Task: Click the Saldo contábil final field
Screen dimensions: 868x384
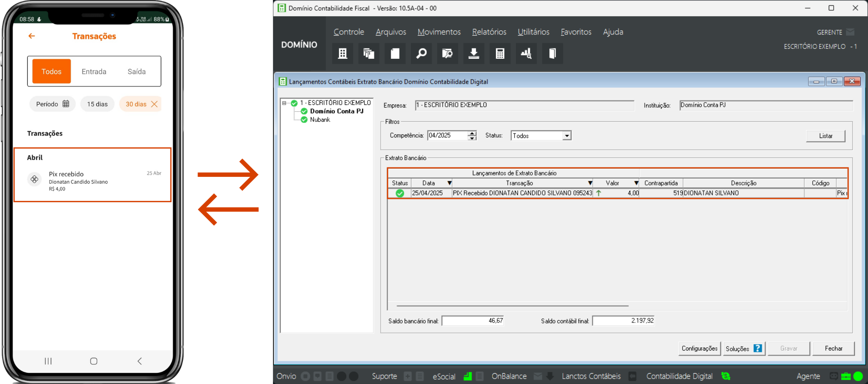Action: pos(623,321)
